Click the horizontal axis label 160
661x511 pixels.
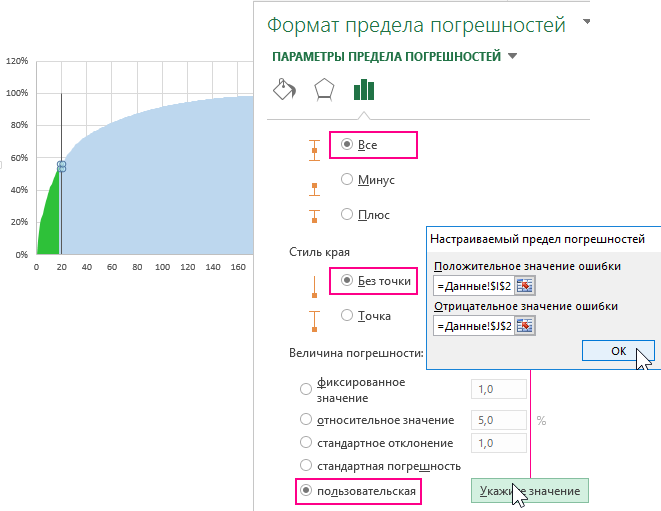coord(238,267)
